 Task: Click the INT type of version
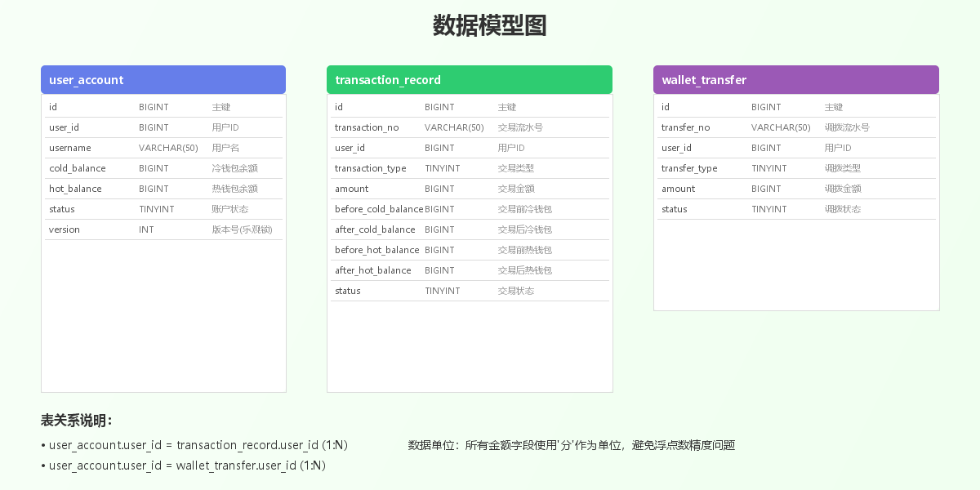point(146,229)
